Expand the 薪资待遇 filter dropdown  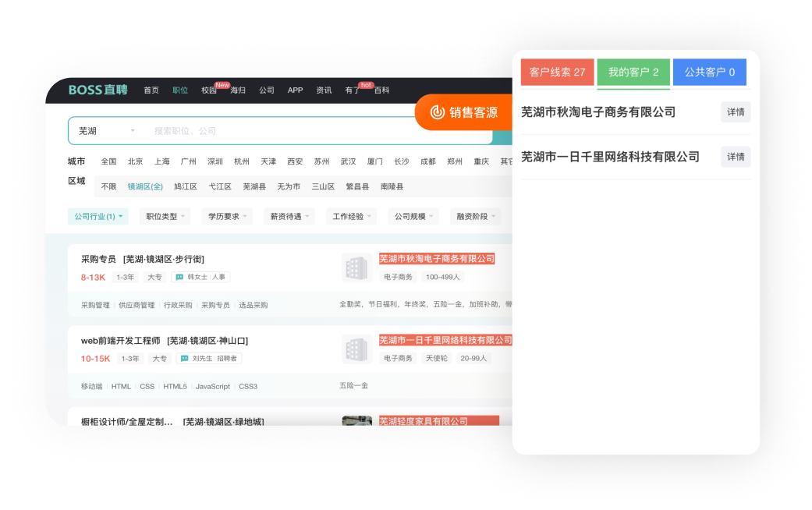289,217
